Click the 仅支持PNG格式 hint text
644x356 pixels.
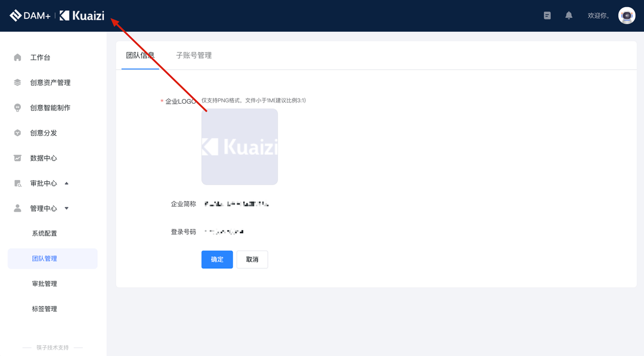tap(253, 100)
